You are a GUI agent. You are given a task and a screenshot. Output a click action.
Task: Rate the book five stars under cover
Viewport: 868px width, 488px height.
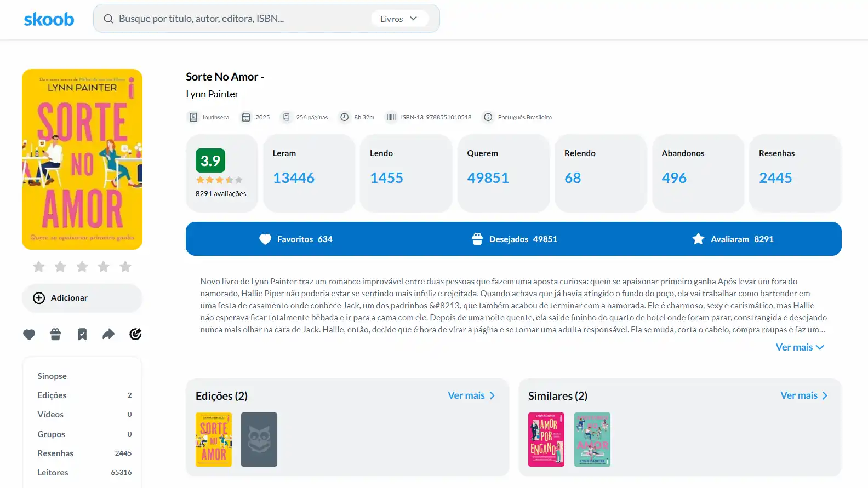[125, 267]
